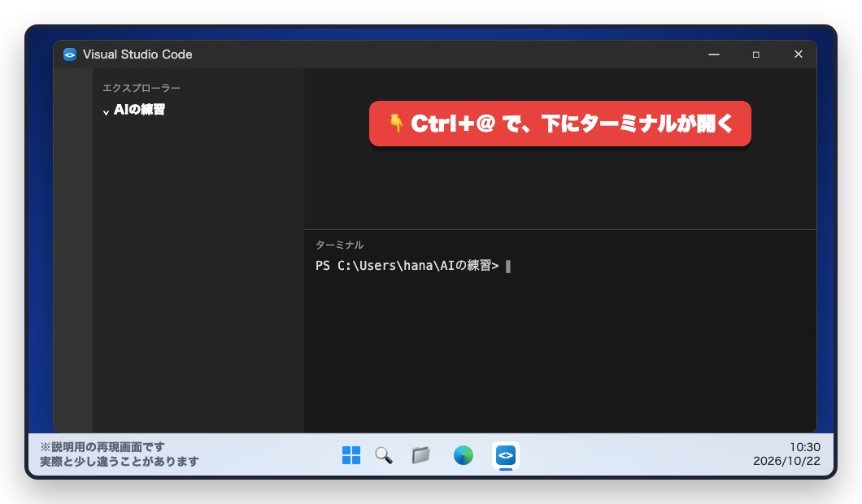Image resolution: width=862 pixels, height=504 pixels.
Task: Launch the Edge browser from taskbar
Action: [463, 455]
